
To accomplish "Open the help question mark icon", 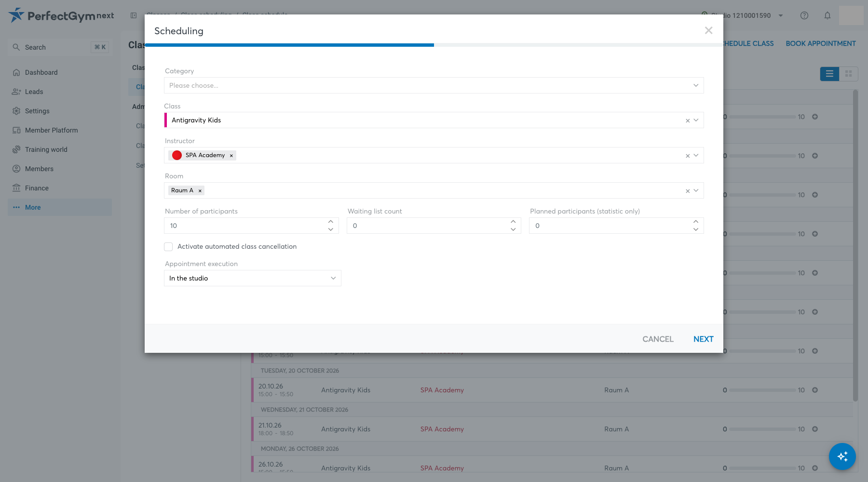I will 804,15.
